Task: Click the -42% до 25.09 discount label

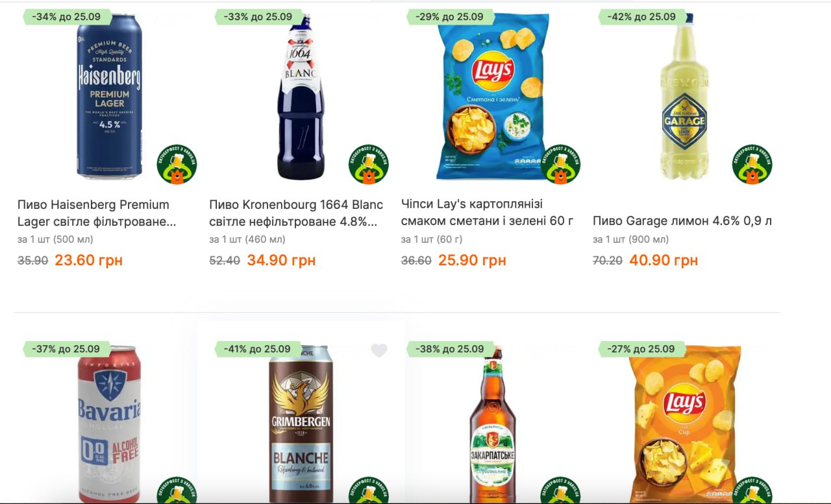Action: [x=641, y=17]
